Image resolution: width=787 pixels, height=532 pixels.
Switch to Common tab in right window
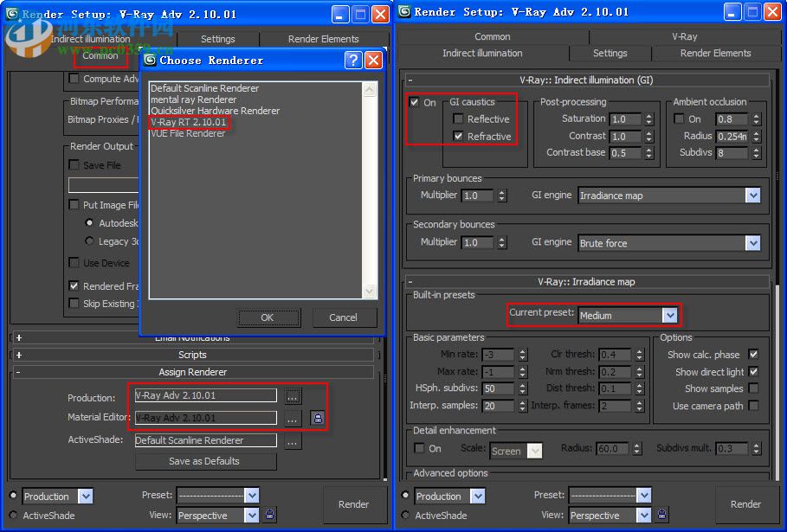pyautogui.click(x=493, y=36)
